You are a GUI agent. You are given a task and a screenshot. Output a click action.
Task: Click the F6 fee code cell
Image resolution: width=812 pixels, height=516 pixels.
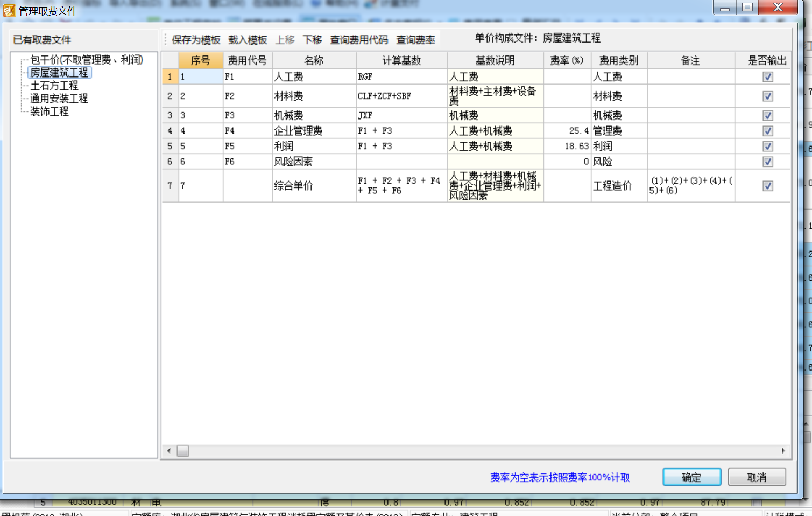pos(248,162)
